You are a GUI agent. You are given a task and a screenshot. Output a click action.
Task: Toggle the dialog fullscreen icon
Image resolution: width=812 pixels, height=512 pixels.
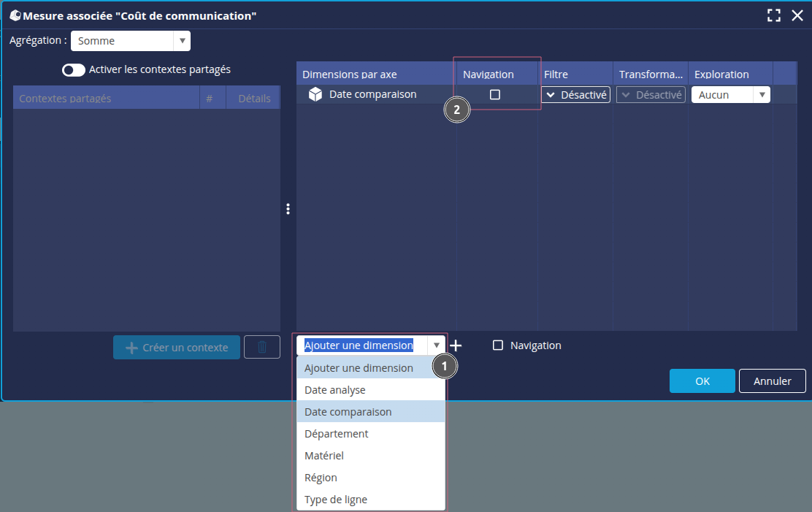tap(774, 15)
